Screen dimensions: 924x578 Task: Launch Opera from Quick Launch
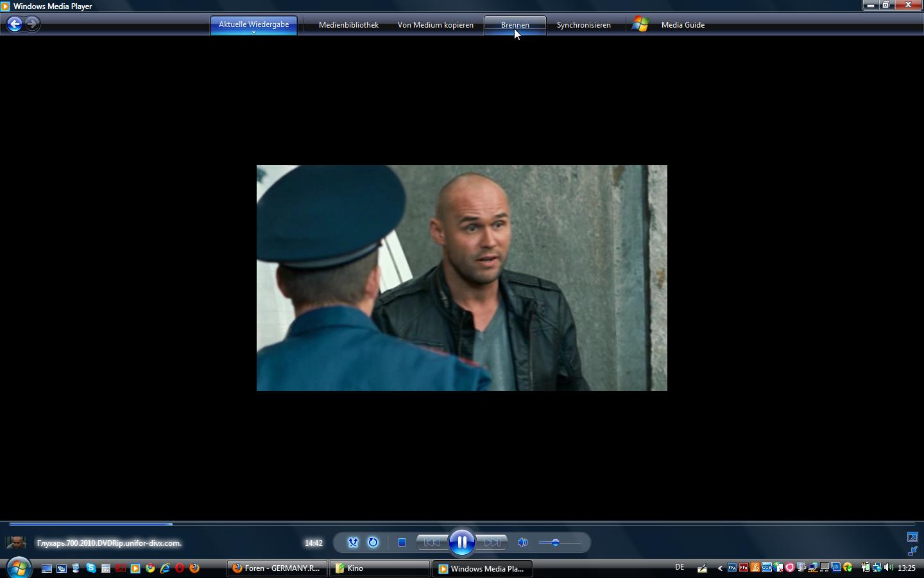pyautogui.click(x=180, y=568)
